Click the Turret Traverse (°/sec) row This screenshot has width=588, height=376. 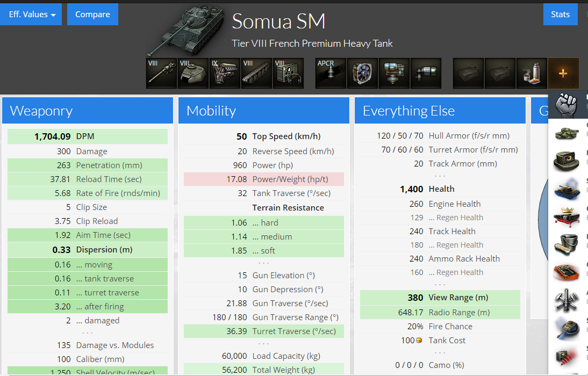click(263, 331)
